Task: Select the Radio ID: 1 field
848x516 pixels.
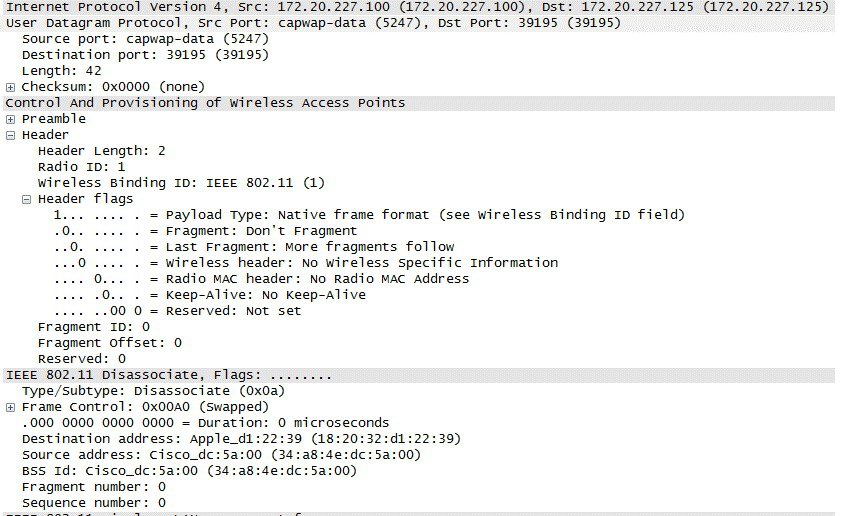Action: [81, 167]
